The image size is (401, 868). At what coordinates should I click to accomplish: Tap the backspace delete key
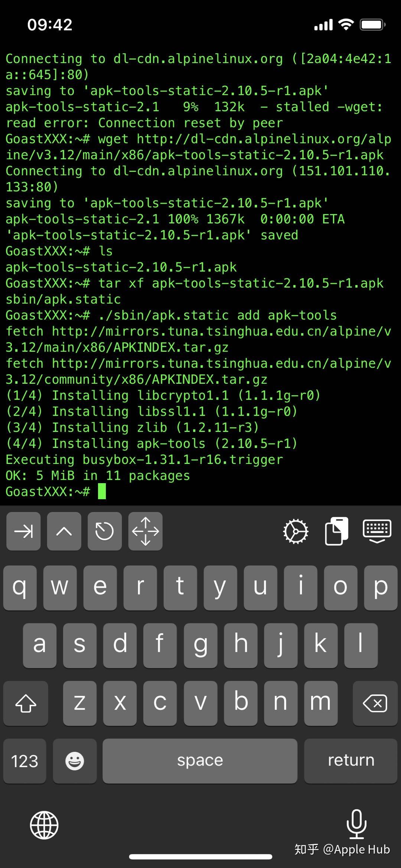pos(375,703)
